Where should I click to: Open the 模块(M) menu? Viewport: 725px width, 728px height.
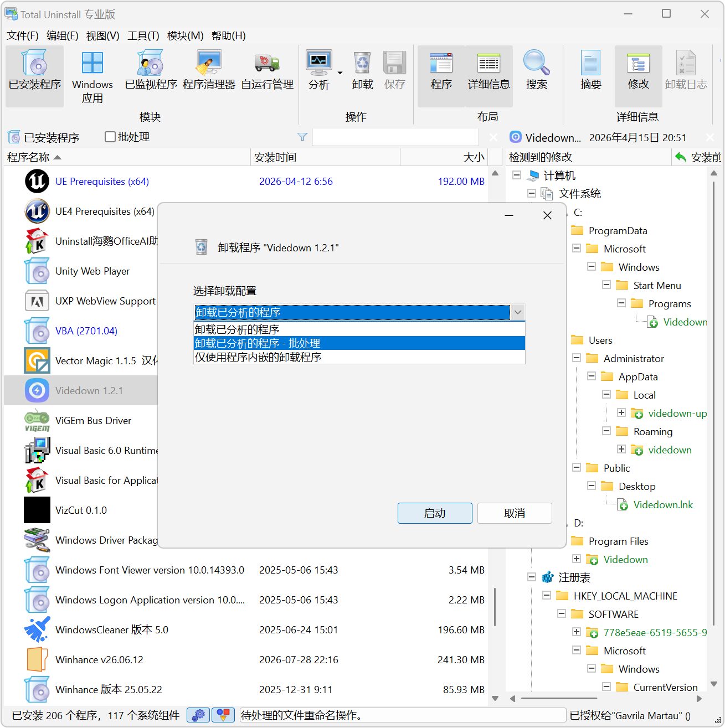(186, 35)
